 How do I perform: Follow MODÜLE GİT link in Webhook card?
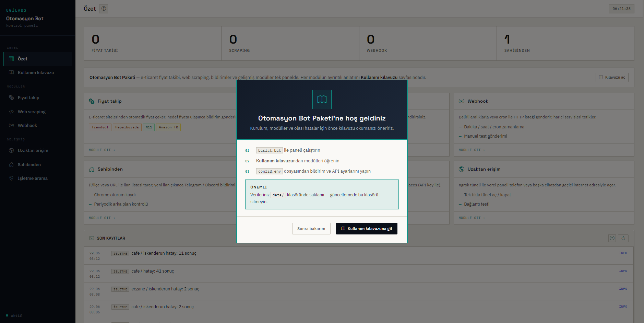tap(472, 150)
